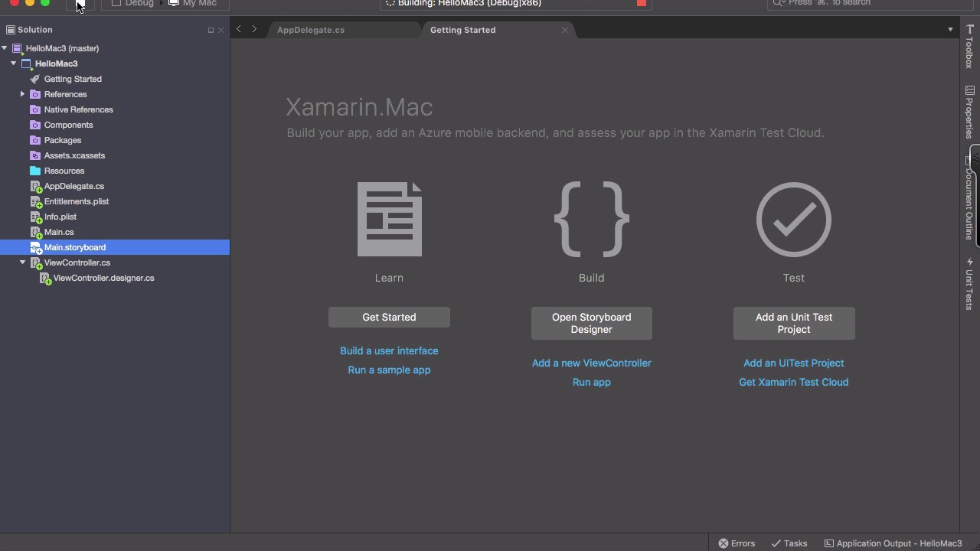Image resolution: width=980 pixels, height=551 pixels.
Task: Click the Learn document icon
Action: pos(389,219)
